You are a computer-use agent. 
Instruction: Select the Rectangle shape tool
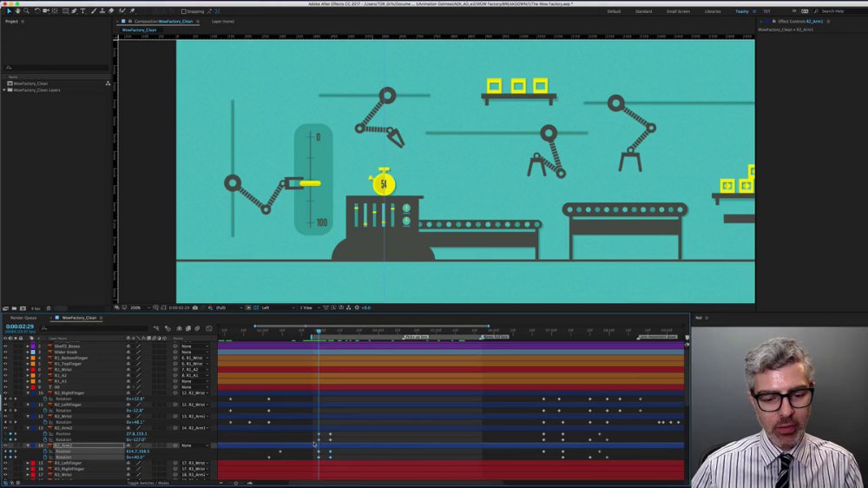pyautogui.click(x=65, y=11)
